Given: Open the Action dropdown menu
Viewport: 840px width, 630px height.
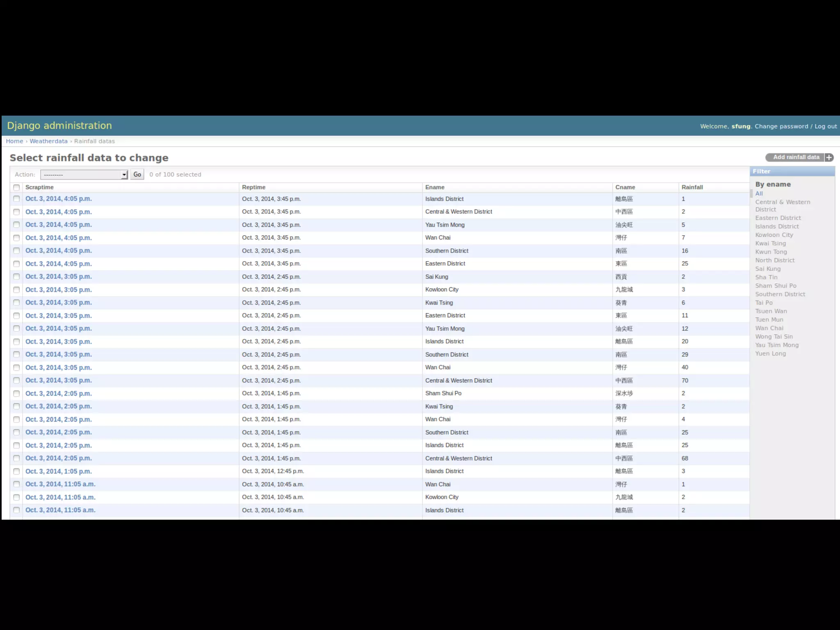Looking at the screenshot, I should point(84,175).
